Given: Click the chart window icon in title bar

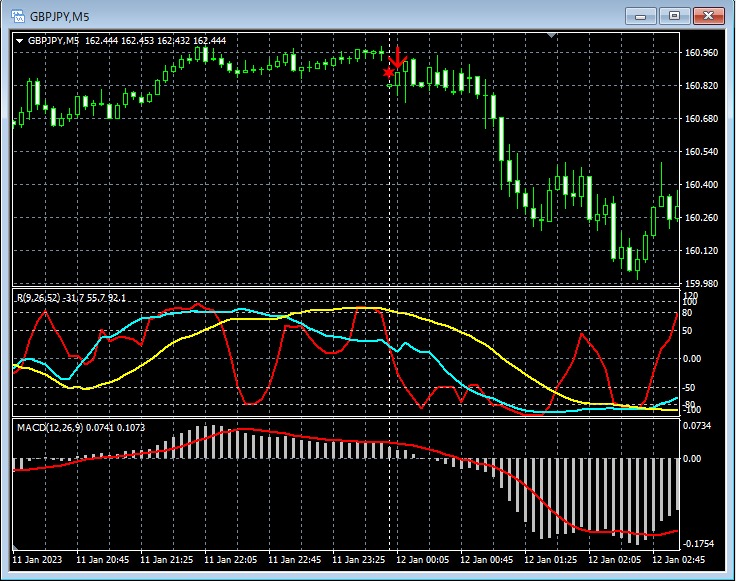Looking at the screenshot, I should (17, 15).
